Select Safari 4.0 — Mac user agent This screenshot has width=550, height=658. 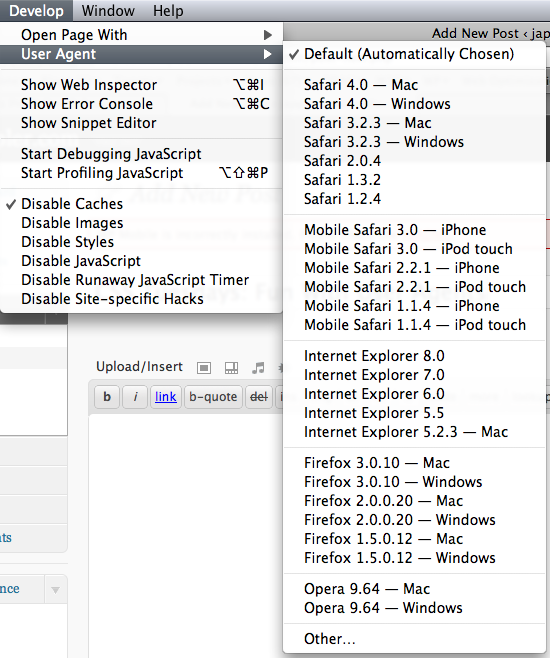click(x=414, y=85)
